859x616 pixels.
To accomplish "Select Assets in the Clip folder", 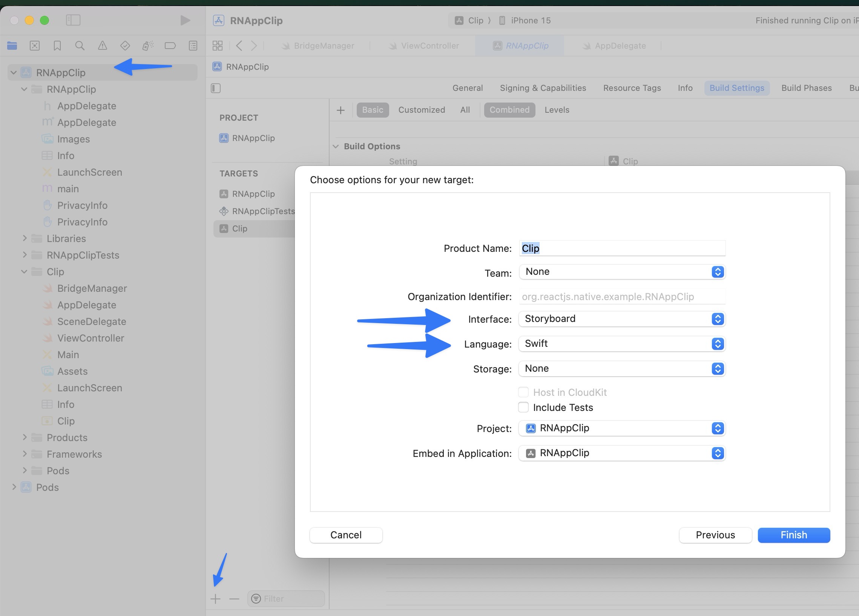I will click(x=72, y=371).
